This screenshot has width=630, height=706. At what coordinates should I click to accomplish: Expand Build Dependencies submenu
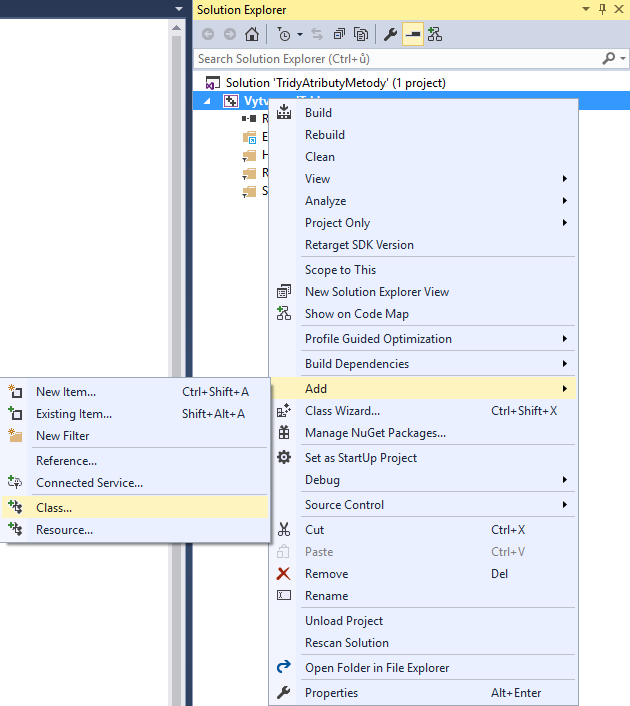(x=423, y=364)
